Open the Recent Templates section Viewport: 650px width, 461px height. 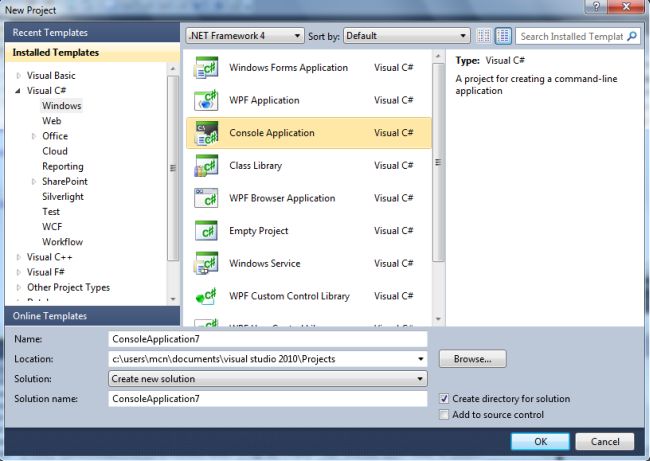click(92, 32)
